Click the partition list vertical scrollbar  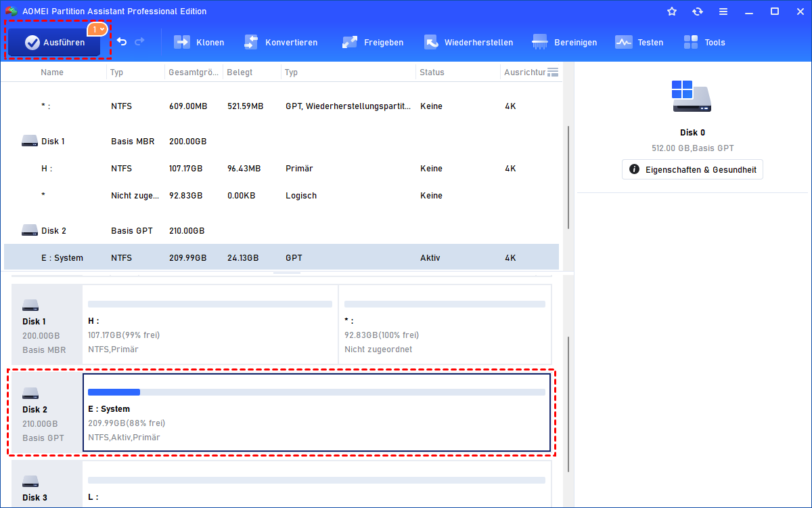[x=568, y=177]
